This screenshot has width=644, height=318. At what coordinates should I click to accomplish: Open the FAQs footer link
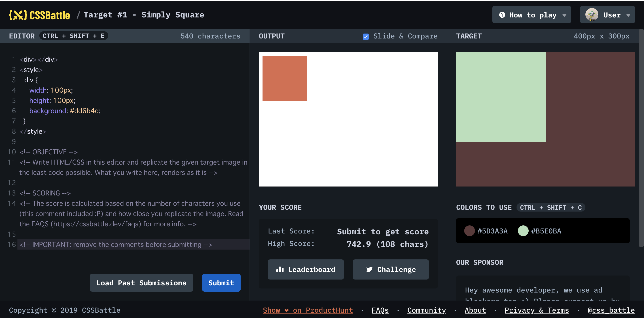click(380, 310)
